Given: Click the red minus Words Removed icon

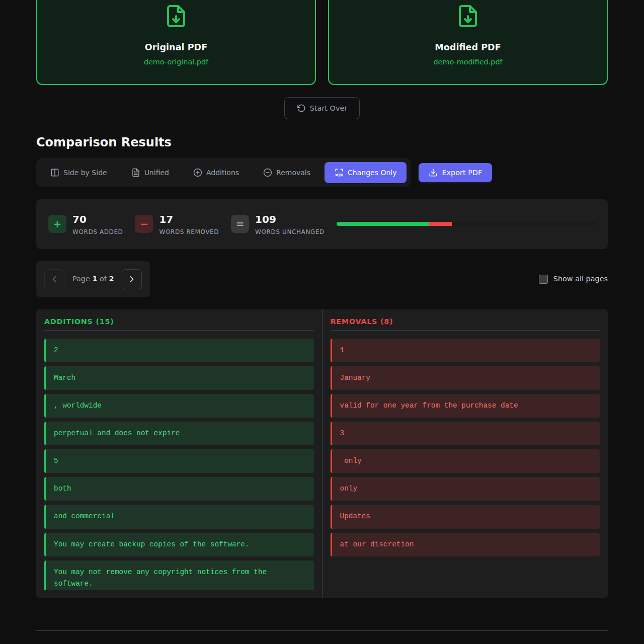Looking at the screenshot, I should pyautogui.click(x=144, y=224).
